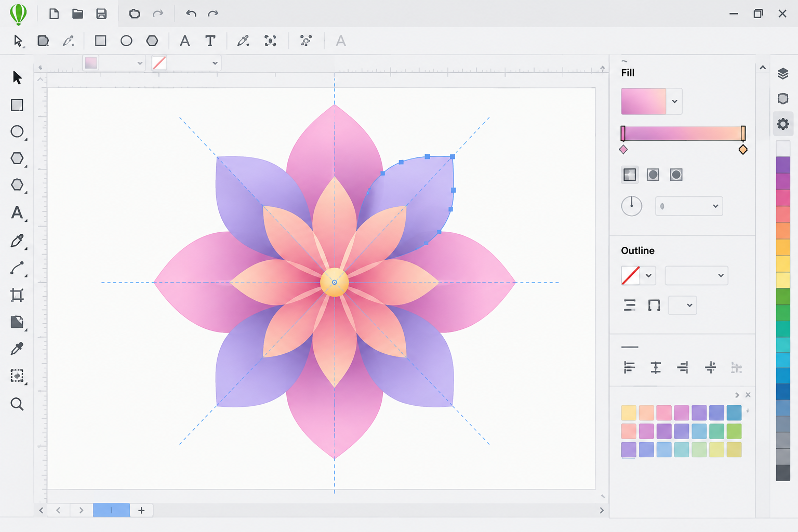Click the gradient angle dial
The width and height of the screenshot is (798, 532).
632,206
